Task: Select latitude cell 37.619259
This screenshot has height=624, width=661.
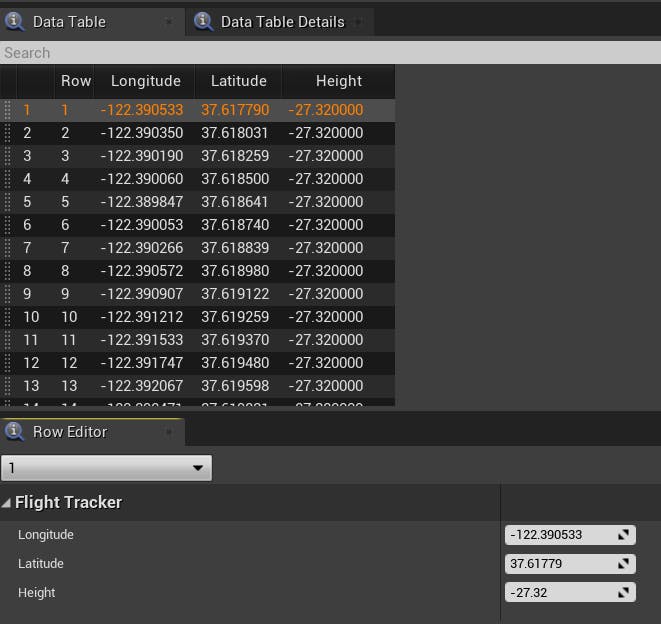Action: tap(235, 317)
